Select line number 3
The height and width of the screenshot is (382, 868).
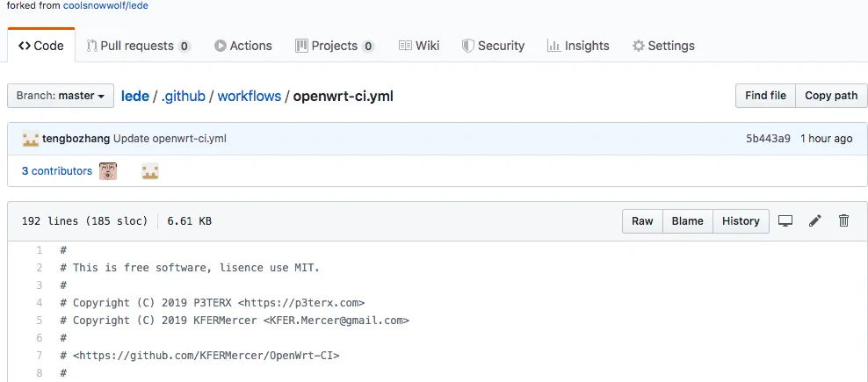[x=40, y=285]
